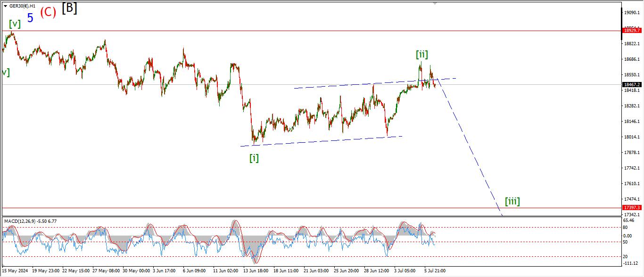
Task: Select the [i] wave label
Action: tap(254, 158)
